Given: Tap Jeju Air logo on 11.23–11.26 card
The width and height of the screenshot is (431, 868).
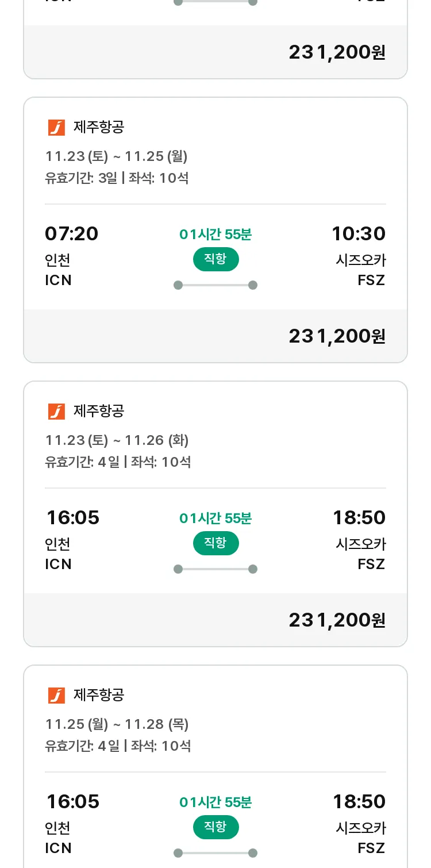Looking at the screenshot, I should 56,411.
